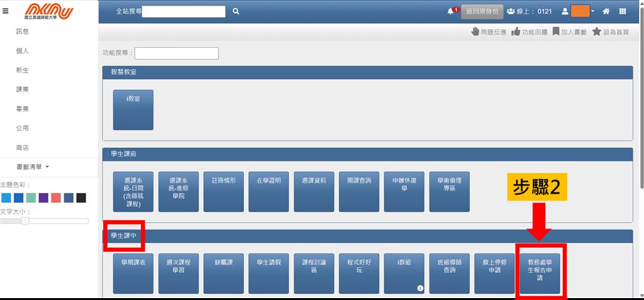This screenshot has height=300, width=644.
Task: Select the black theme color
Action: 81,197
